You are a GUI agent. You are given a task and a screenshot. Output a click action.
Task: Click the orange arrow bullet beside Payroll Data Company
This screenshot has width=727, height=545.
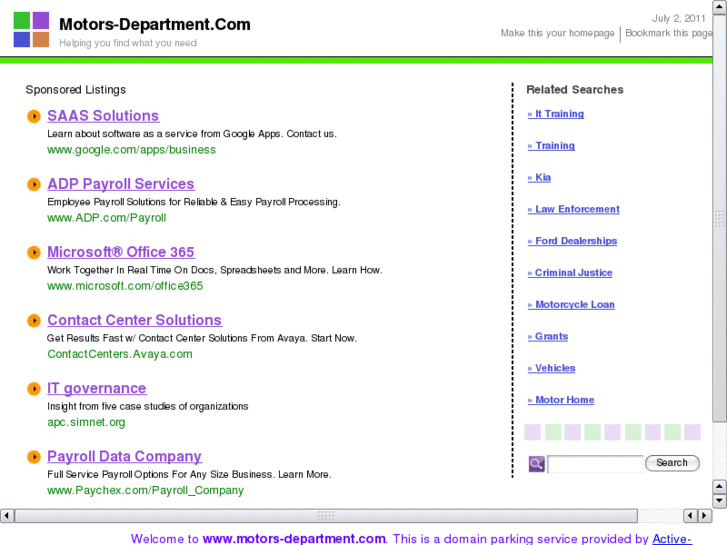click(x=34, y=456)
